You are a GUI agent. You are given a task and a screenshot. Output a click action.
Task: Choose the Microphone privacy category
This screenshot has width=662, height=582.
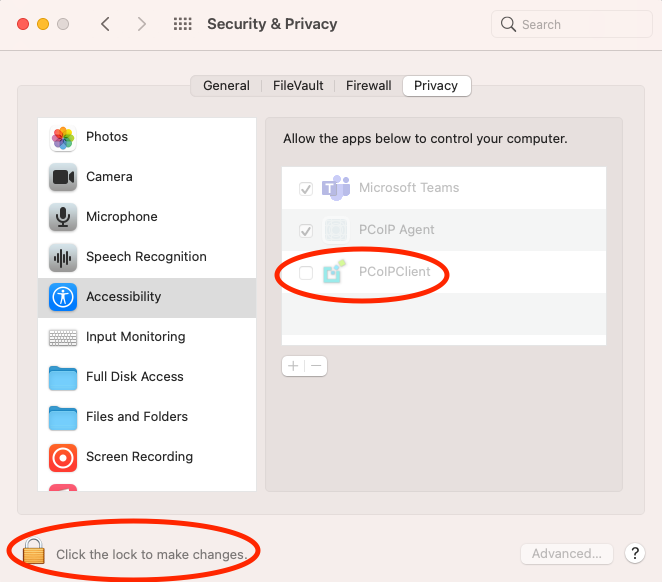pyautogui.click(x=147, y=217)
